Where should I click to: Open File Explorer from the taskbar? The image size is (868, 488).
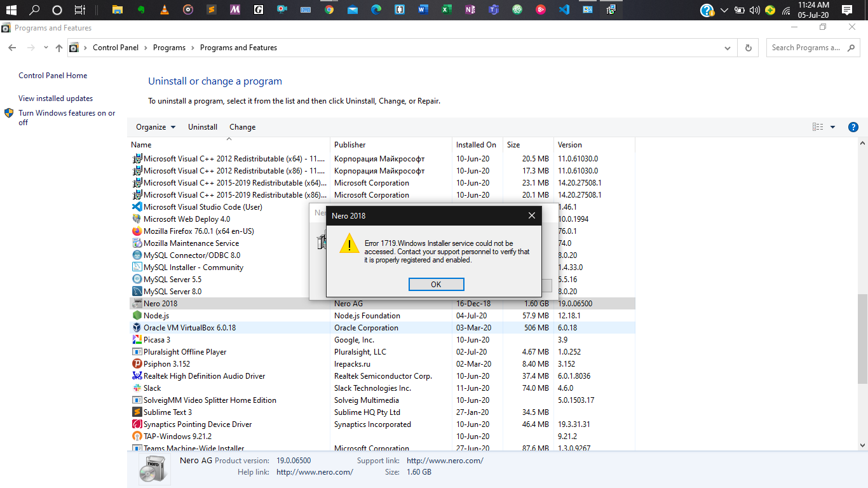tap(117, 10)
